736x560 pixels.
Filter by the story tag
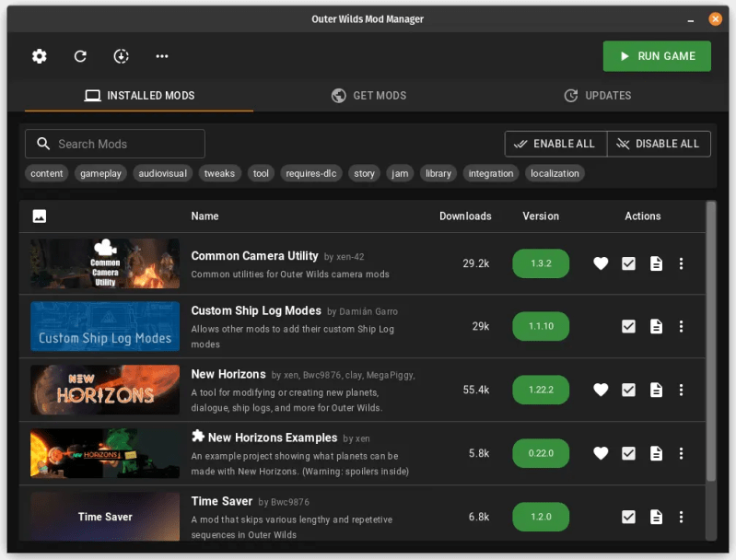click(x=364, y=173)
